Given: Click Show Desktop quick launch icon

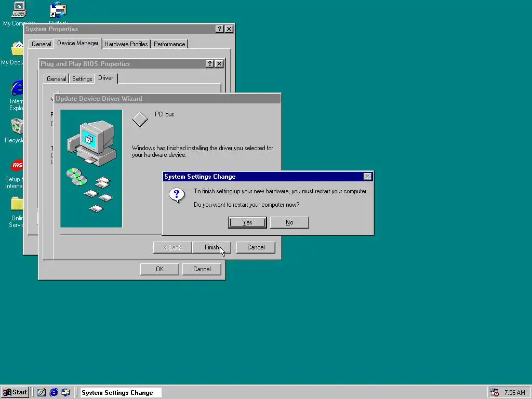Looking at the screenshot, I should click(x=42, y=393).
